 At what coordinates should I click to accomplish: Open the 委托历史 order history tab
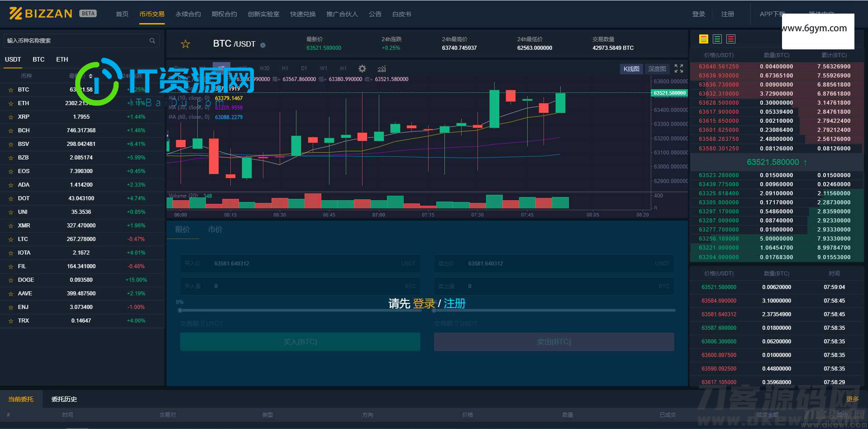[x=64, y=399]
